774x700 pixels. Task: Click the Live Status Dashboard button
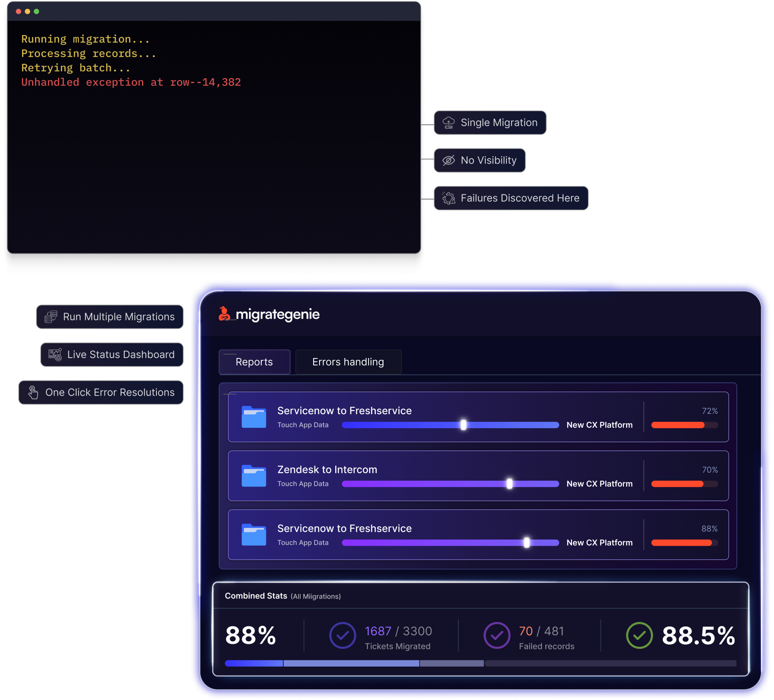click(112, 354)
